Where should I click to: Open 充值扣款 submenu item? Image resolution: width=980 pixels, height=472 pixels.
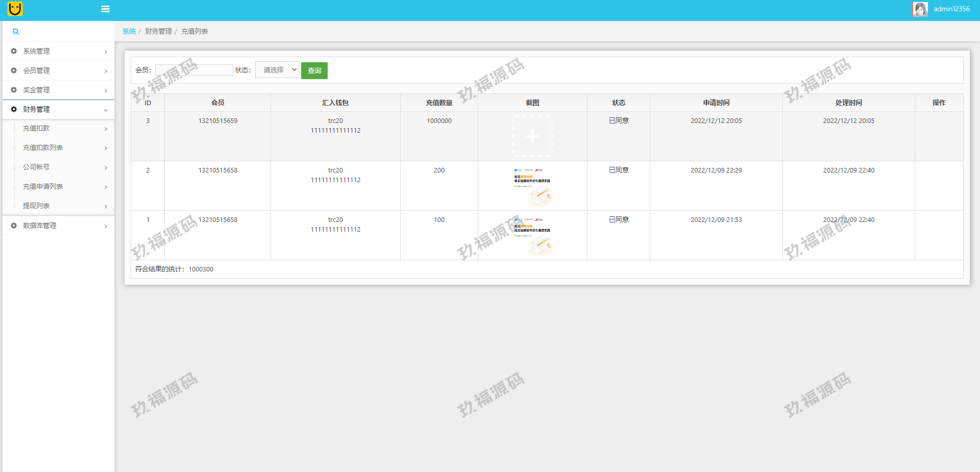coord(36,129)
